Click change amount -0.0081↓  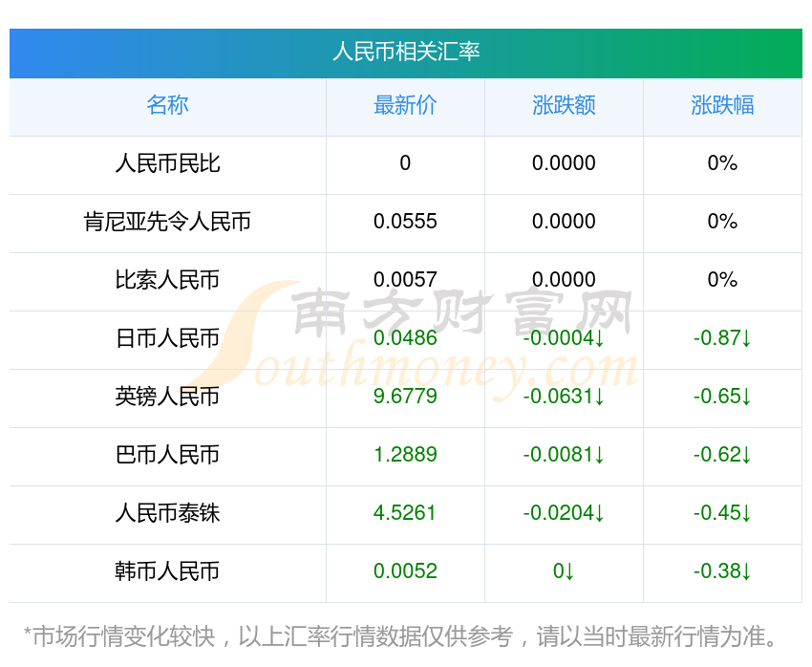pyautogui.click(x=564, y=455)
